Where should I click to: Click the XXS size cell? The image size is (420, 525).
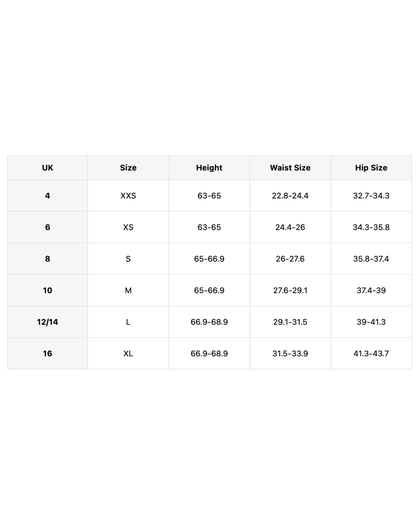point(128,196)
